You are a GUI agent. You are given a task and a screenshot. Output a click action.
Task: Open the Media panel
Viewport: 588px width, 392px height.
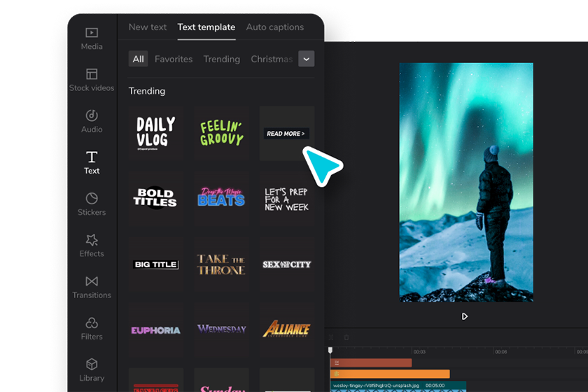(92, 38)
